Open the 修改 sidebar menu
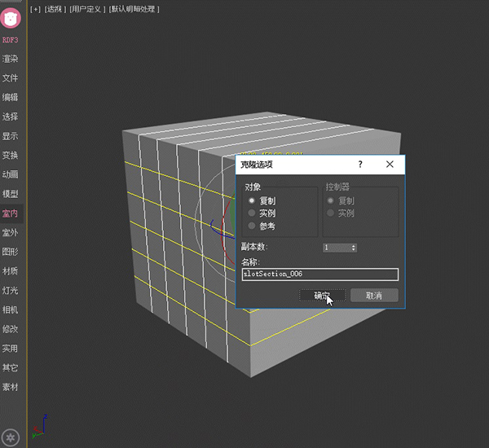489x448 pixels. (x=11, y=329)
